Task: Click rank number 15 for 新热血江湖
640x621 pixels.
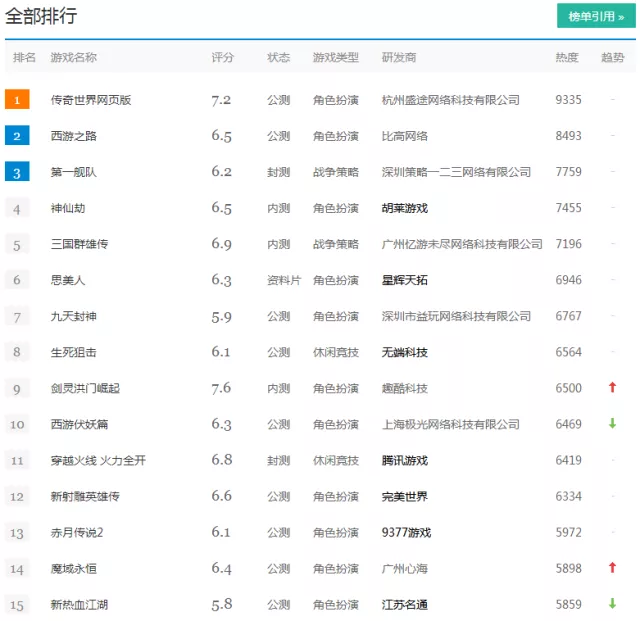Action: [17, 605]
